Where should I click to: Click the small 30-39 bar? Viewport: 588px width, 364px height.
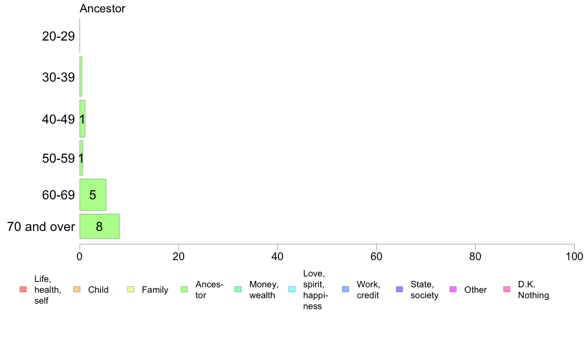click(x=81, y=77)
